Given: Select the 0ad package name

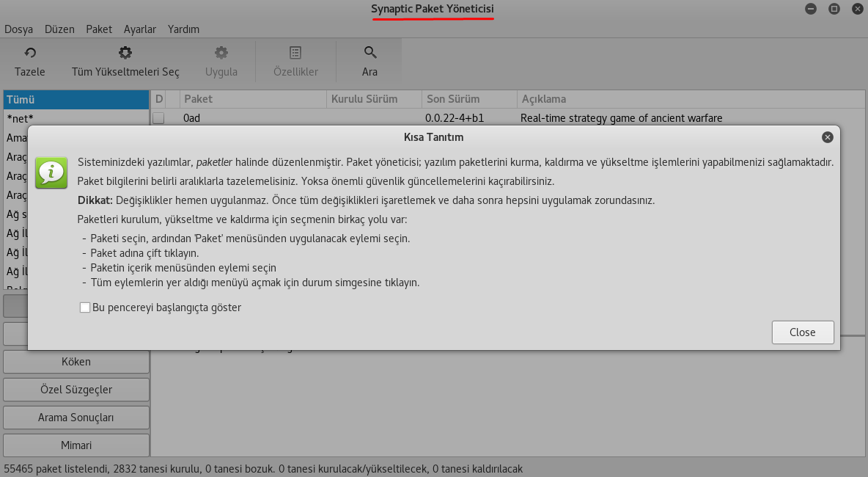Looking at the screenshot, I should pos(191,118).
